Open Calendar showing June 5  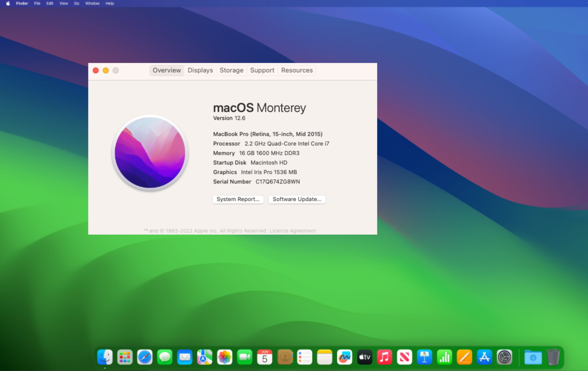point(265,357)
